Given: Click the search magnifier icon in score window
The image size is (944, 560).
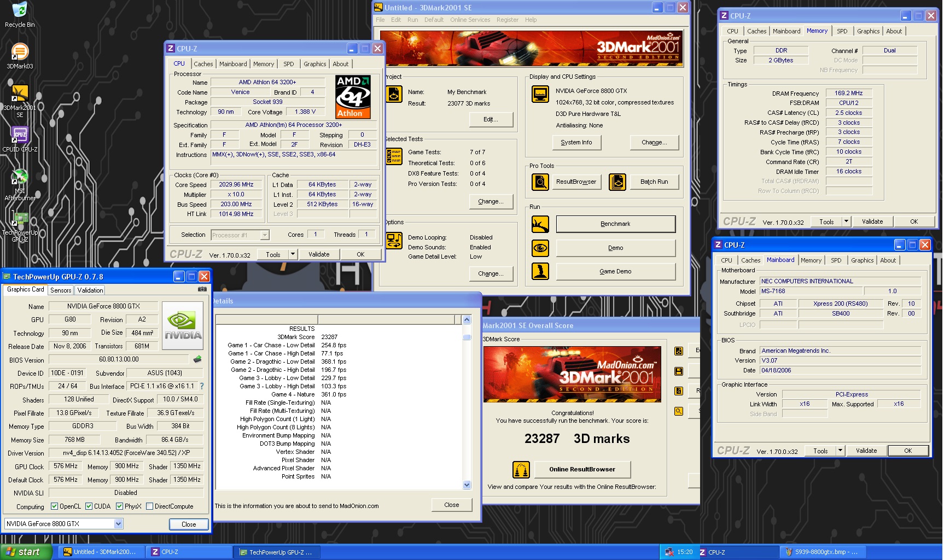Looking at the screenshot, I should (x=679, y=411).
